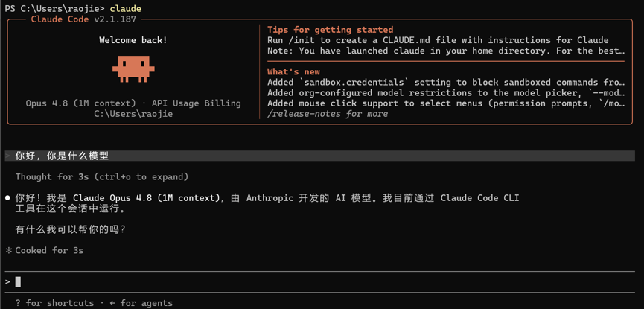Click the white bullet before the assistant reply
The image size is (644, 309).
click(7, 198)
